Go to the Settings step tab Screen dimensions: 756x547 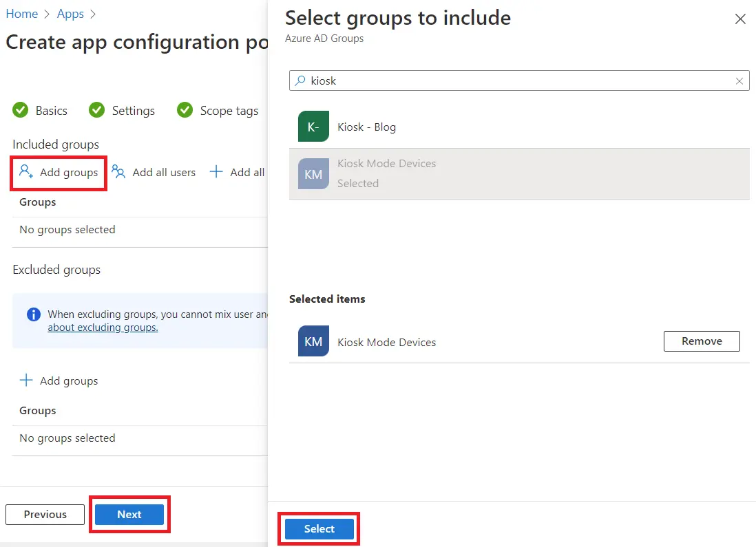click(x=124, y=111)
